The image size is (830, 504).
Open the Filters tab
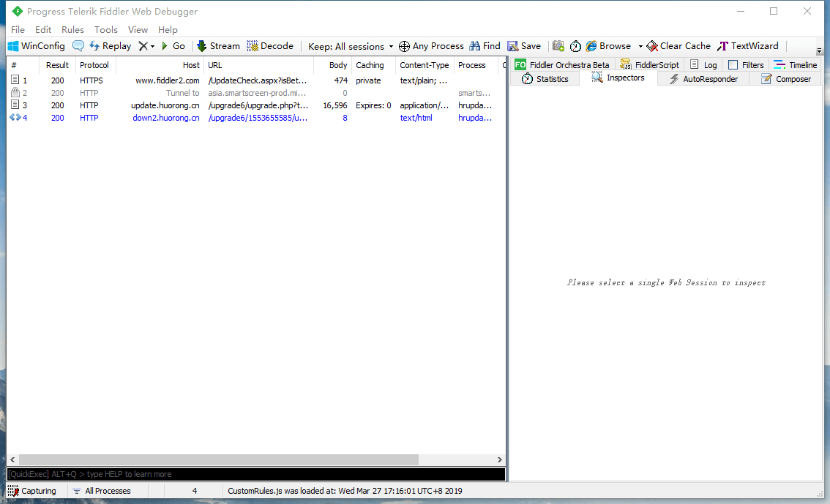coord(747,65)
